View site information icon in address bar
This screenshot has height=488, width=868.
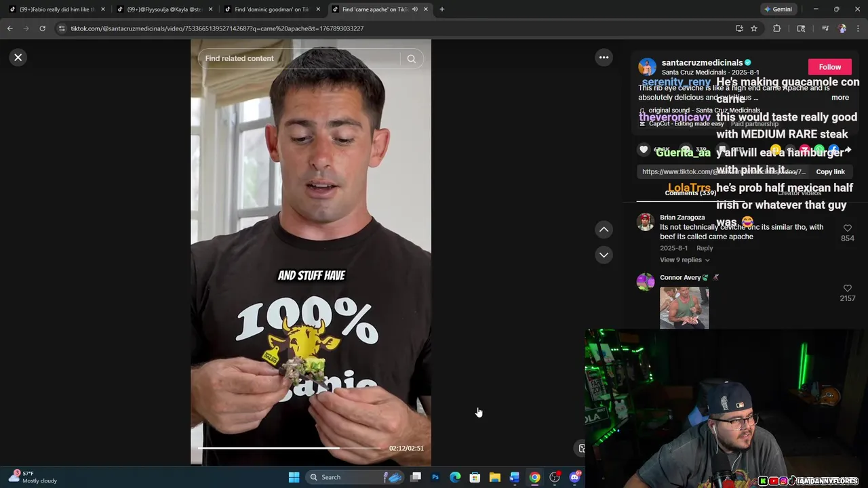[x=62, y=28]
